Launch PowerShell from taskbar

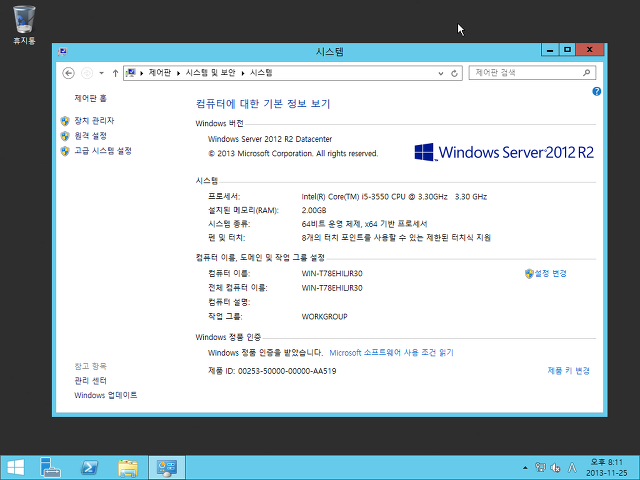point(89,467)
